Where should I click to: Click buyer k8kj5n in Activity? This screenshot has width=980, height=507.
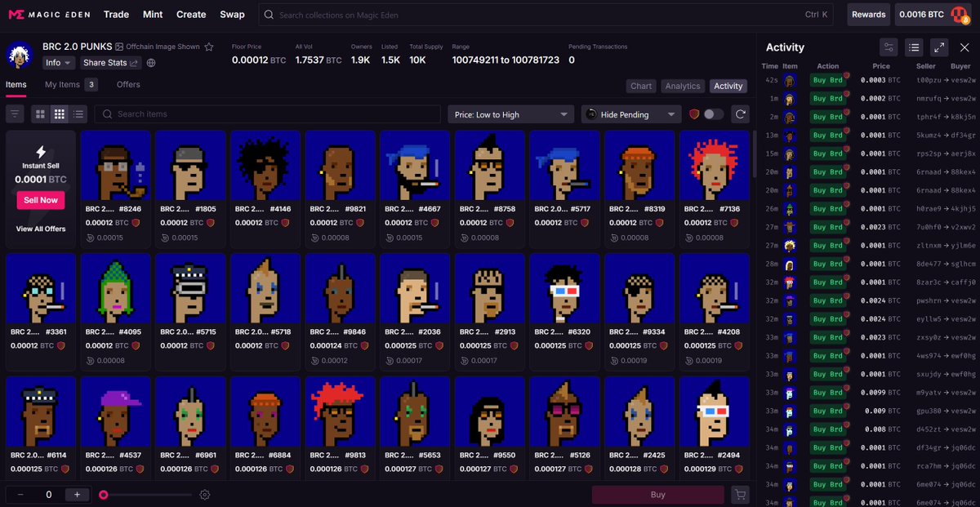click(963, 117)
